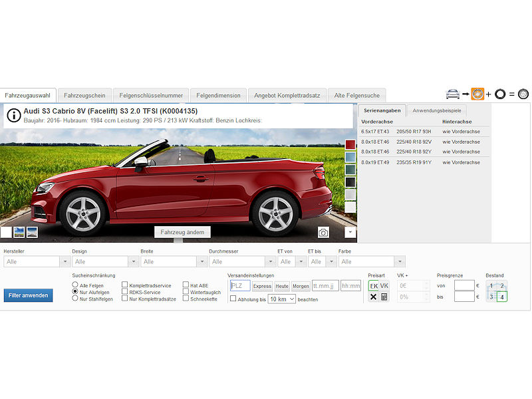This screenshot has width=532, height=399.
Task: Enable the Schneekette checkbox
Action: click(x=186, y=298)
